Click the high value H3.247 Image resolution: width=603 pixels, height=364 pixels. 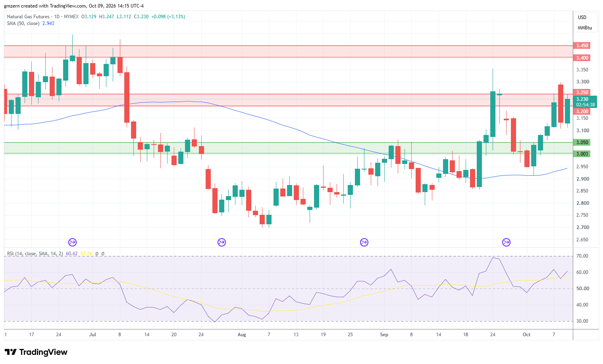tap(106, 17)
